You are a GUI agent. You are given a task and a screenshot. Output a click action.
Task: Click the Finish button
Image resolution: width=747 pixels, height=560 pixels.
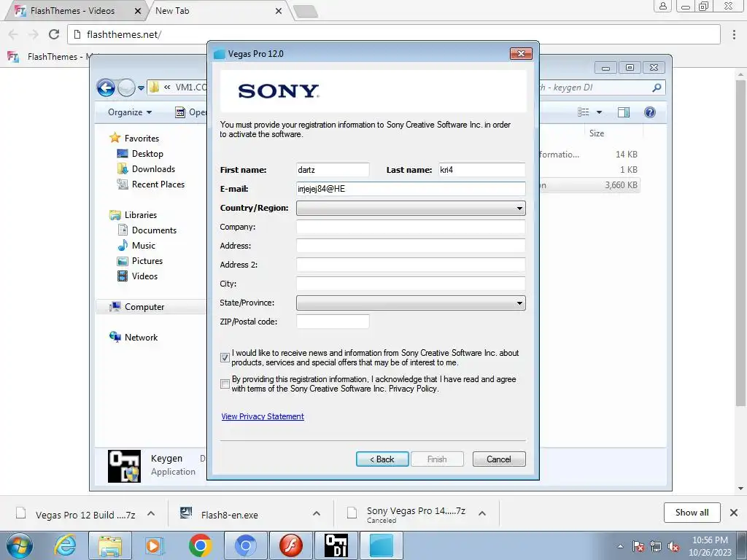(x=437, y=459)
